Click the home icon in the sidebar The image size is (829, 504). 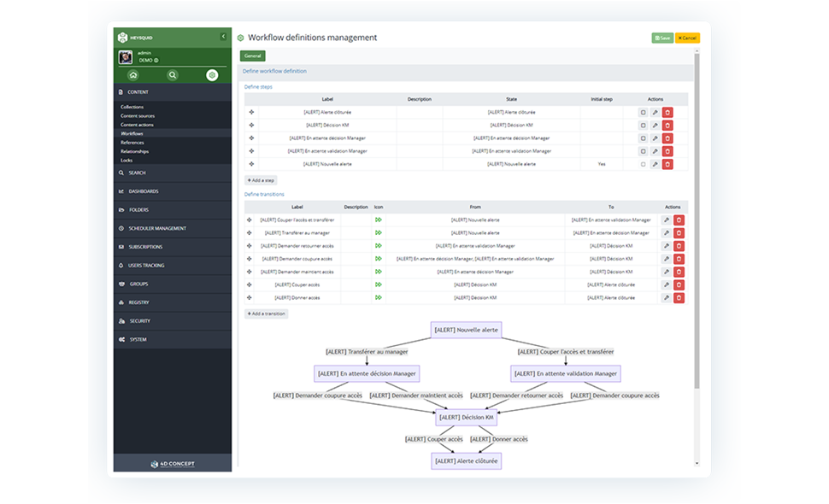tap(133, 75)
